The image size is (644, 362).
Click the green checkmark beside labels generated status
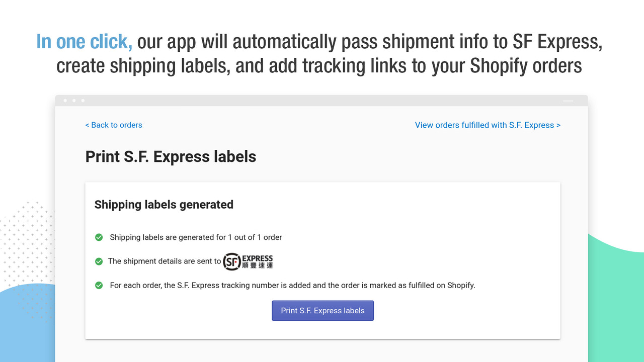[x=99, y=237]
